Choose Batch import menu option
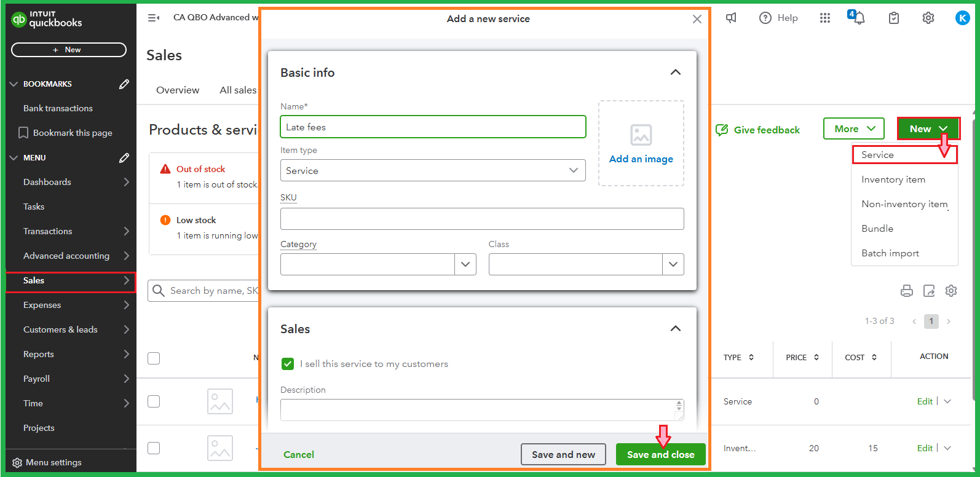Image resolution: width=980 pixels, height=477 pixels. pos(890,253)
